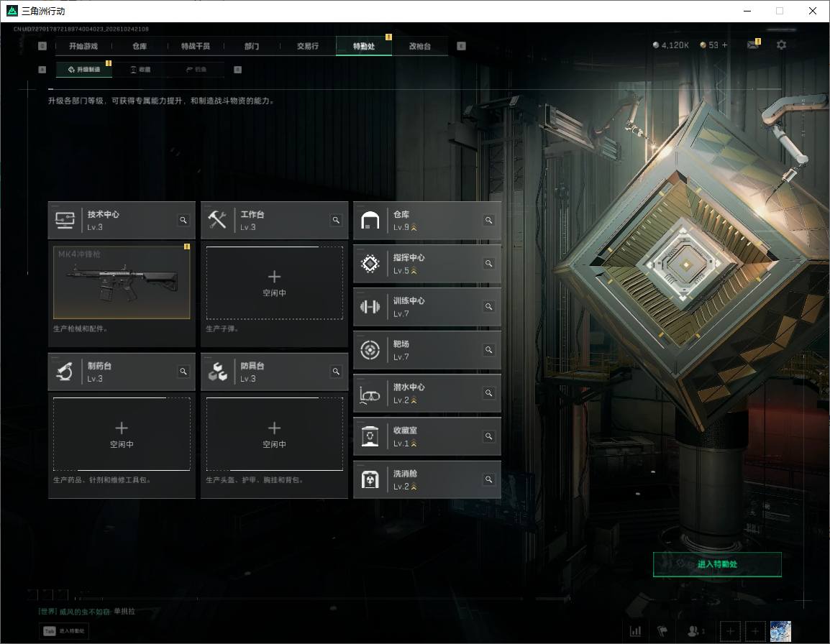Switch to the 仓库 top navigation tab
Screen dimensions: 830x644
[x=140, y=46]
